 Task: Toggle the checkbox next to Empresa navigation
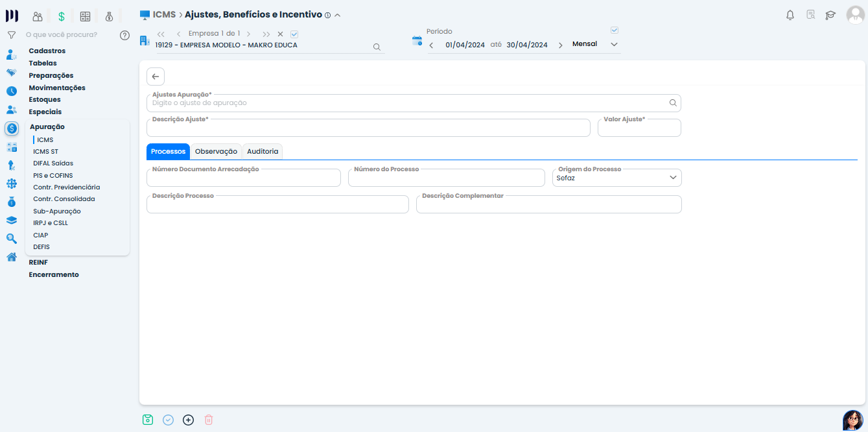[294, 34]
